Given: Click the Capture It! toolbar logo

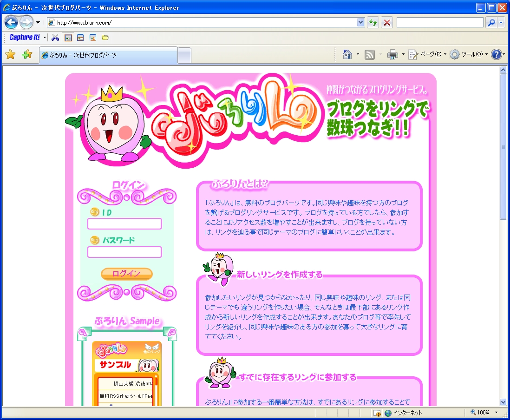Looking at the screenshot, I should tap(25, 37).
